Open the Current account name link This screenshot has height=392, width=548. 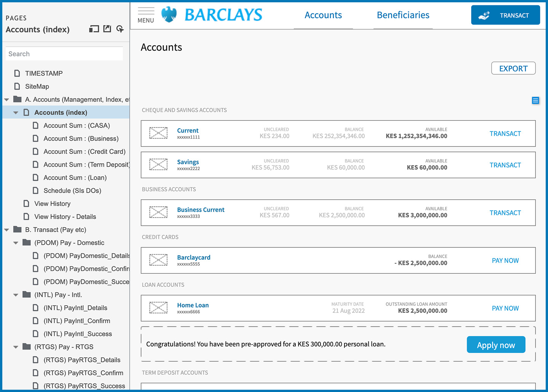188,131
